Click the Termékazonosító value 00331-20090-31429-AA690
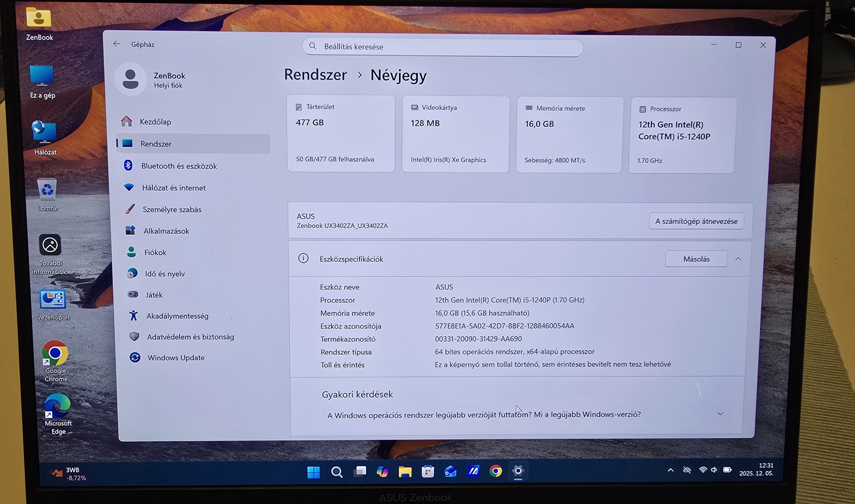855x504 pixels. pos(479,339)
